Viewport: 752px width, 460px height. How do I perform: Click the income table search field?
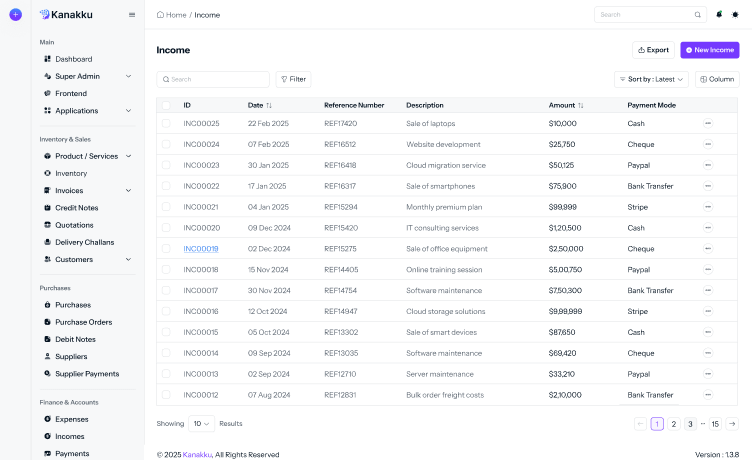[x=213, y=79]
